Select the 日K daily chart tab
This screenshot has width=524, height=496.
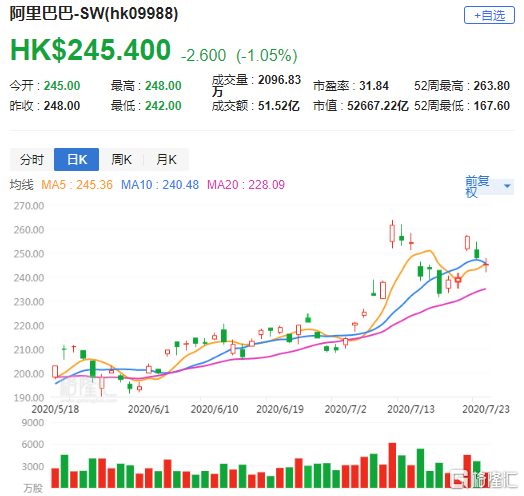77,159
